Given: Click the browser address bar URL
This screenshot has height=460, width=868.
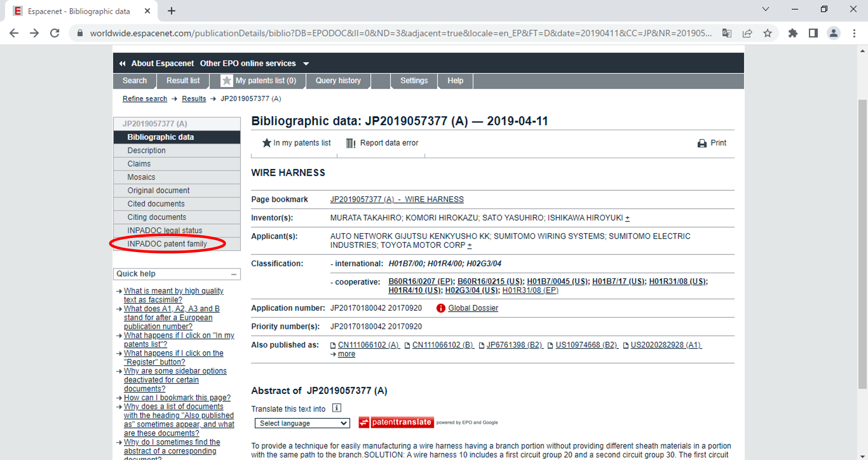Looking at the screenshot, I should click(400, 33).
